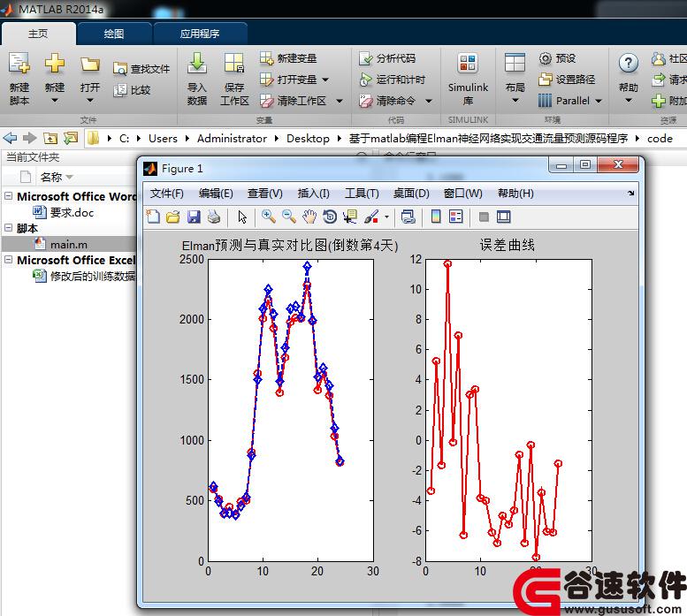Viewport: 687px width, 616px height.
Task: Open the Name (名称) column sort arrow
Action: tap(69, 178)
